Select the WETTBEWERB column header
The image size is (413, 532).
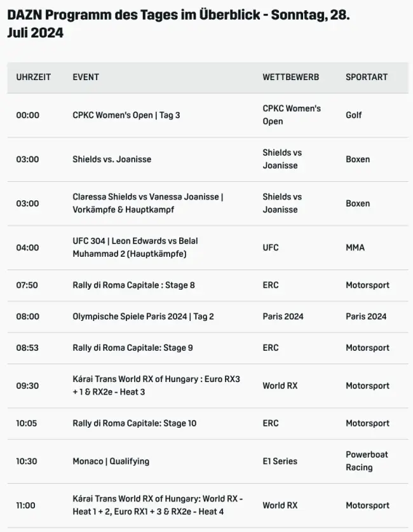(290, 77)
